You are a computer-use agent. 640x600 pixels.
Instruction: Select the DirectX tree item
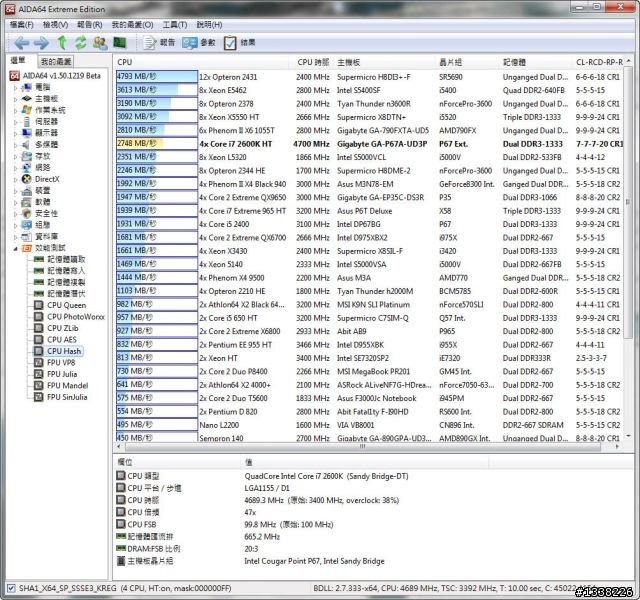pos(41,179)
